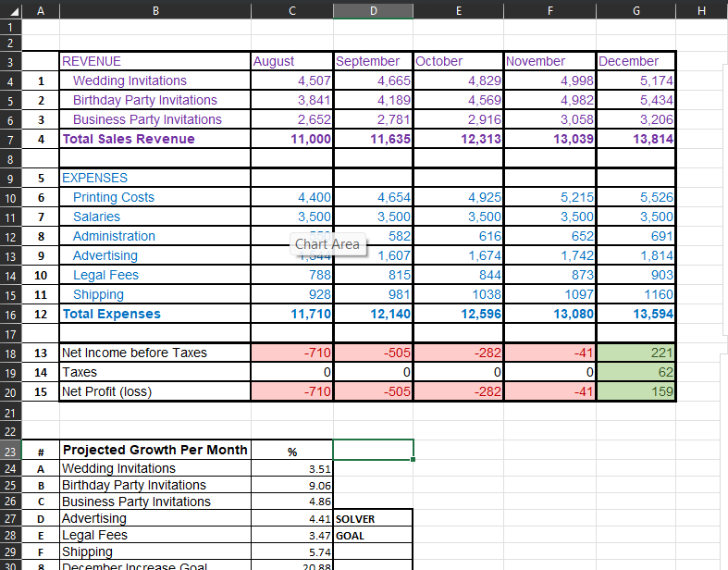
Task: Select column H header
Action: click(x=702, y=10)
